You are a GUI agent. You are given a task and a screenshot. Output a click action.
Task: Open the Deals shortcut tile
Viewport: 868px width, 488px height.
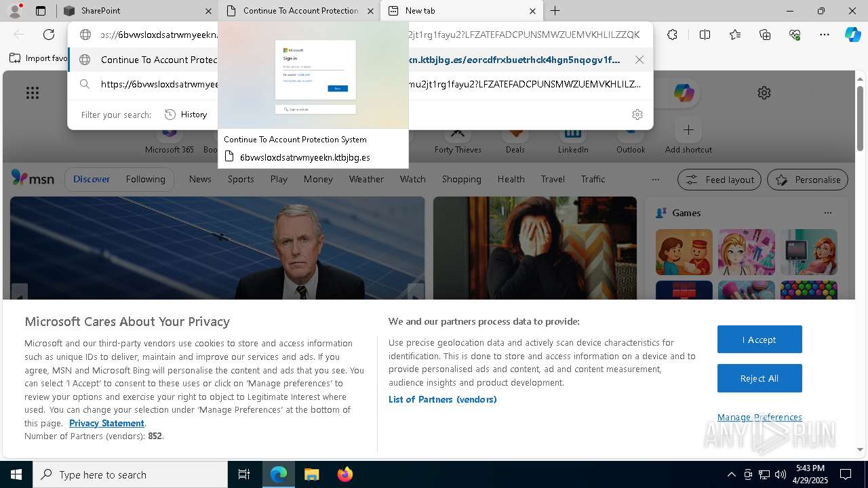[515, 138]
